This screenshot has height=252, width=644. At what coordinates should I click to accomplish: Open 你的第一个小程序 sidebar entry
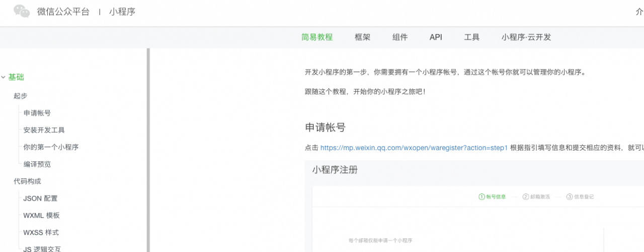[51, 147]
